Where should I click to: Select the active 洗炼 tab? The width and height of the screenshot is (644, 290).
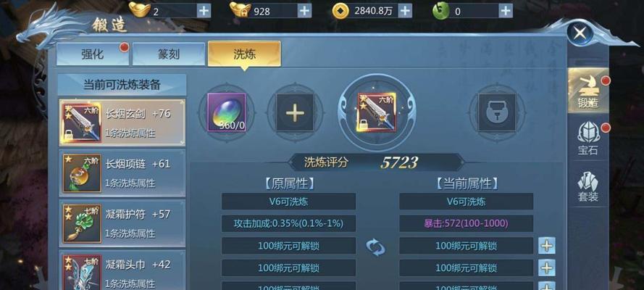click(244, 54)
